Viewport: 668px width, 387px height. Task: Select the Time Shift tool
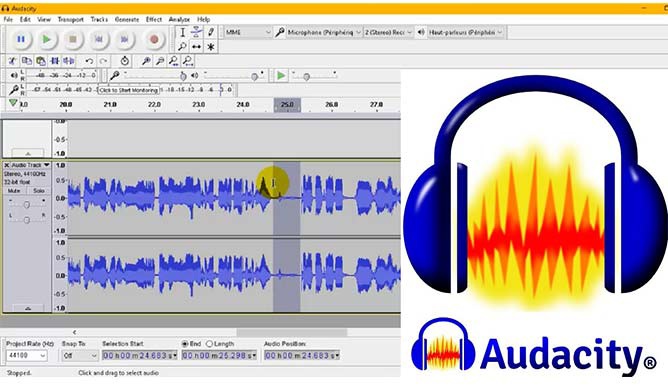[196, 46]
